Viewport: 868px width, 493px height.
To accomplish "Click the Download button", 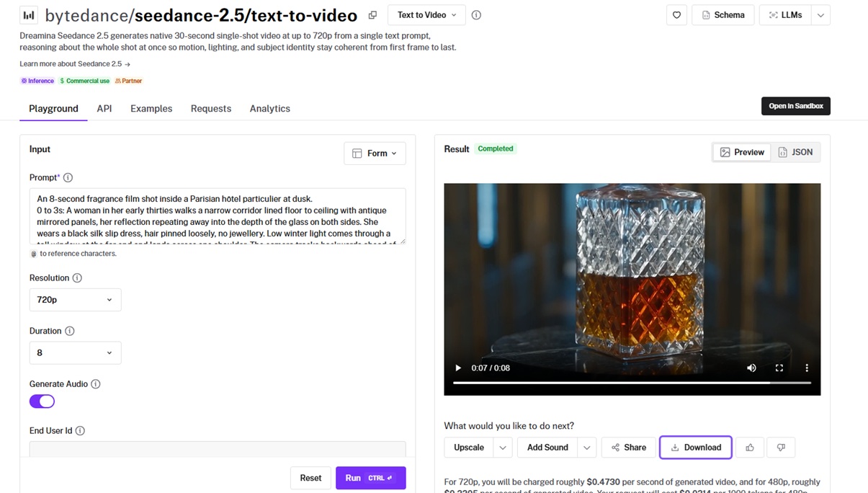I will (696, 448).
